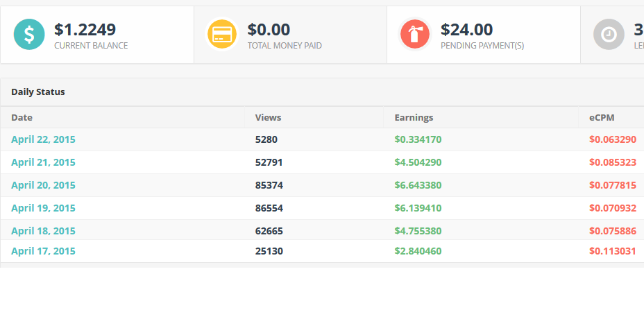Click the April 18, 2015 date
Image resolution: width=644 pixels, height=319 pixels.
43,231
